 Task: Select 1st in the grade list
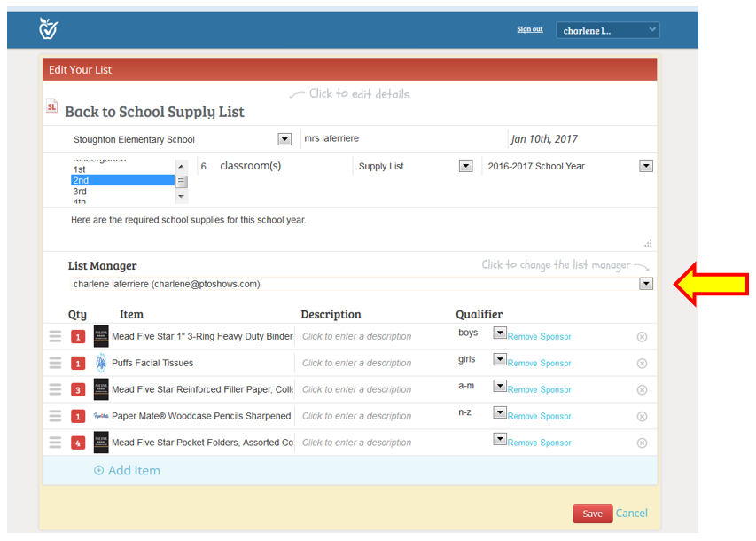click(x=122, y=169)
